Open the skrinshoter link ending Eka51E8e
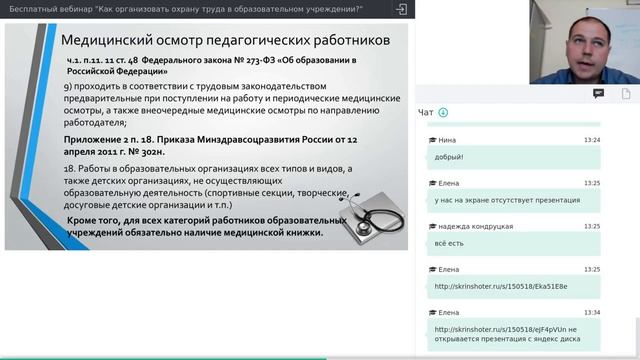Image resolution: width=640 pixels, height=360 pixels. (x=500, y=287)
